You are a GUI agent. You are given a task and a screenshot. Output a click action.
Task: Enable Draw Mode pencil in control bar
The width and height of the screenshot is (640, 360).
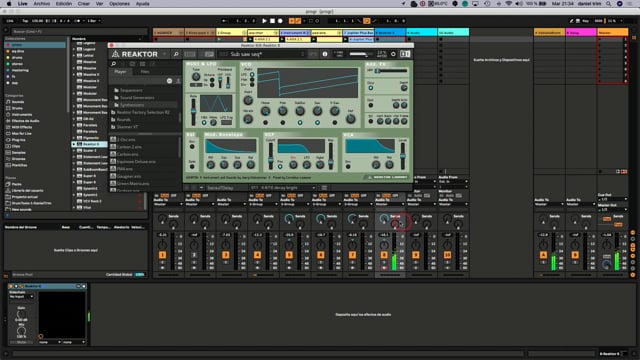pos(571,21)
